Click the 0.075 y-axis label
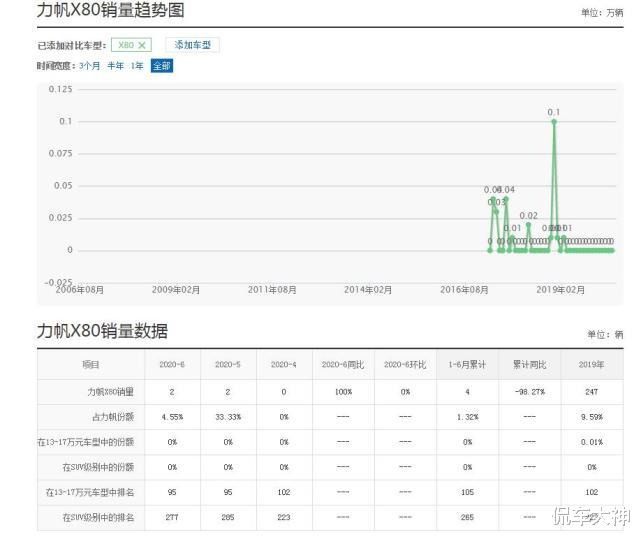The width and height of the screenshot is (641, 539). coord(60,153)
